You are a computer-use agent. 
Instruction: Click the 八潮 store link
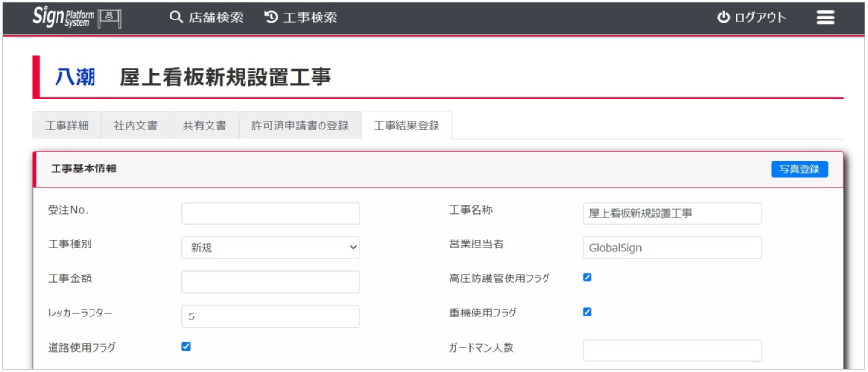pyautogui.click(x=75, y=78)
